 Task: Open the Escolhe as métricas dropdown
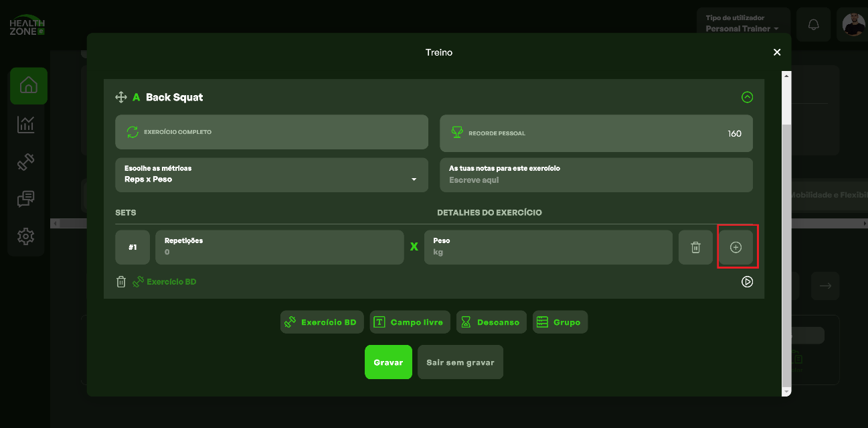tap(272, 175)
